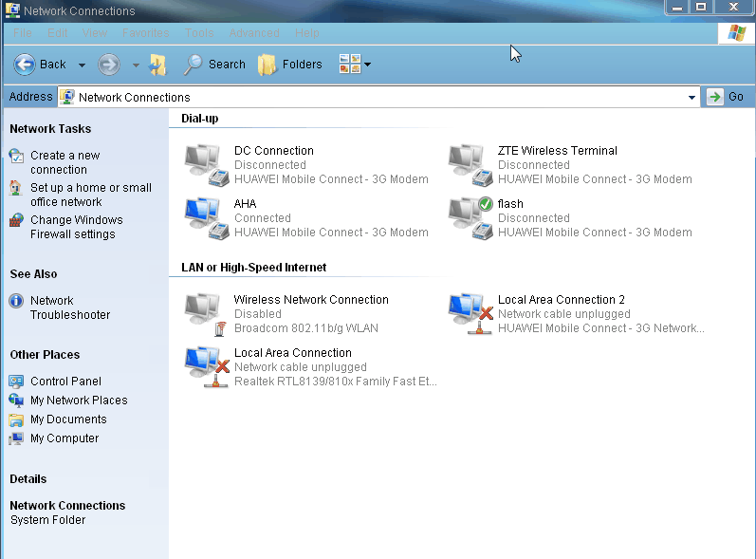
Task: Click 'Disabled' status under Wireless Network Connection
Action: pyautogui.click(x=258, y=314)
